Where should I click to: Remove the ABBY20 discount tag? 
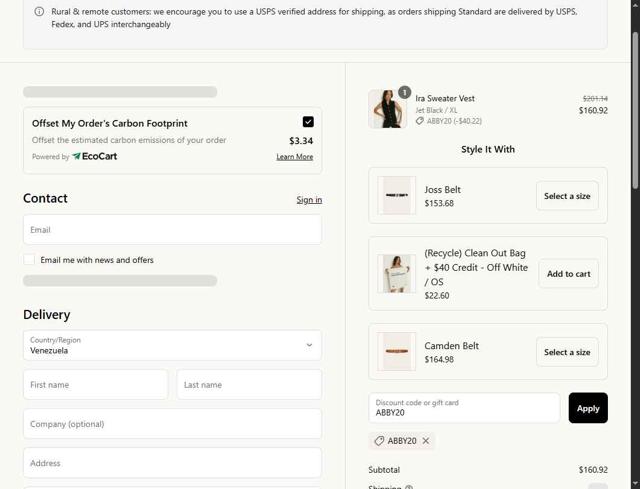click(x=426, y=441)
